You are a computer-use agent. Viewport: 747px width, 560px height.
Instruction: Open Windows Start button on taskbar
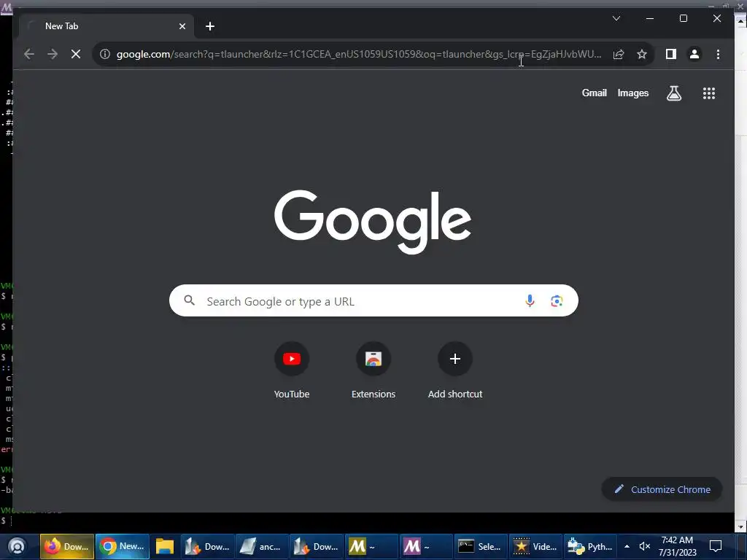click(x=18, y=547)
